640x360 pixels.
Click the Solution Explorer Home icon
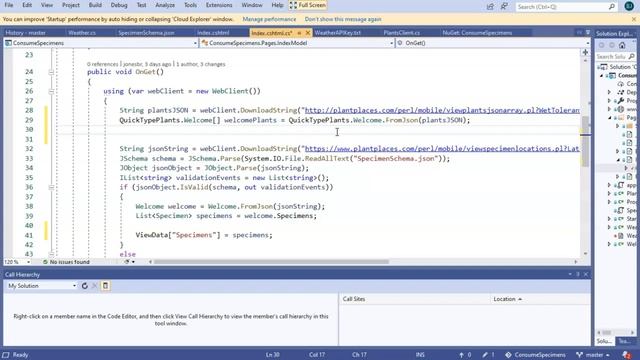622,45
